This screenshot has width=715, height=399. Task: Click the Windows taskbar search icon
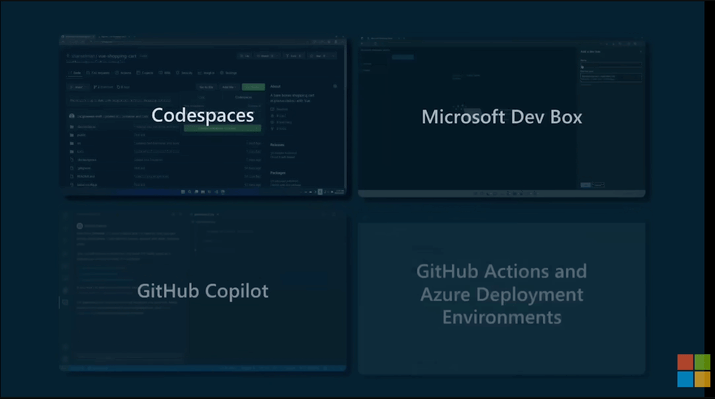click(x=190, y=192)
